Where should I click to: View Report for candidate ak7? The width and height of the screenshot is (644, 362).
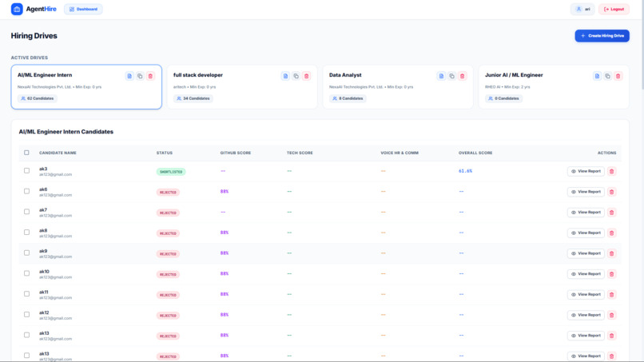pos(586,213)
